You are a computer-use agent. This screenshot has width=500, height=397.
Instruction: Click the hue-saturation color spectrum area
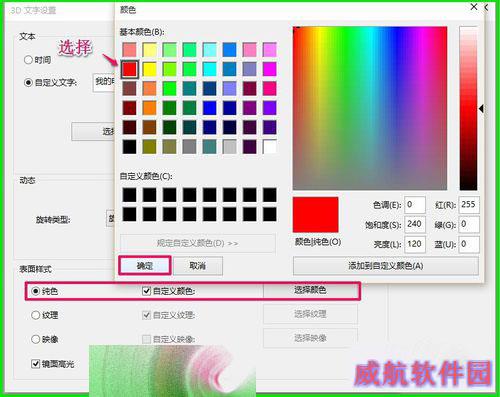pyautogui.click(x=370, y=108)
